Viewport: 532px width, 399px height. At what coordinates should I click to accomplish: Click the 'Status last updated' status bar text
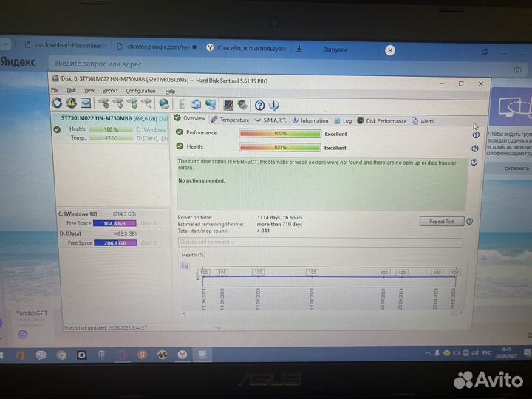[105, 328]
